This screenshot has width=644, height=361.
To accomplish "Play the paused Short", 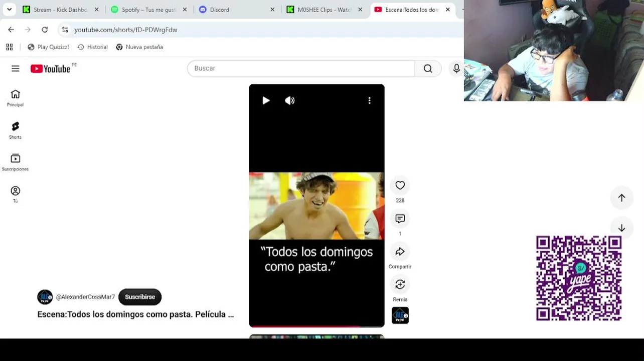I will [x=266, y=101].
